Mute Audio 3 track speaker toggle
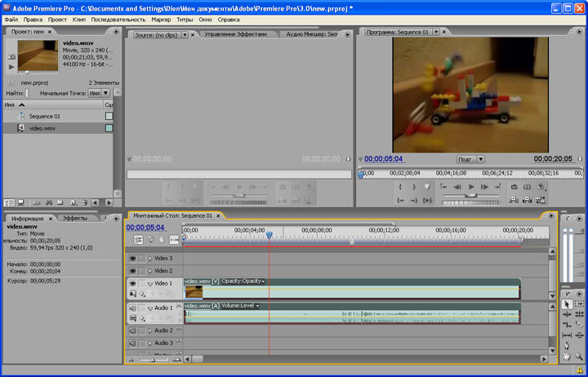This screenshot has height=377, width=588. (133, 343)
